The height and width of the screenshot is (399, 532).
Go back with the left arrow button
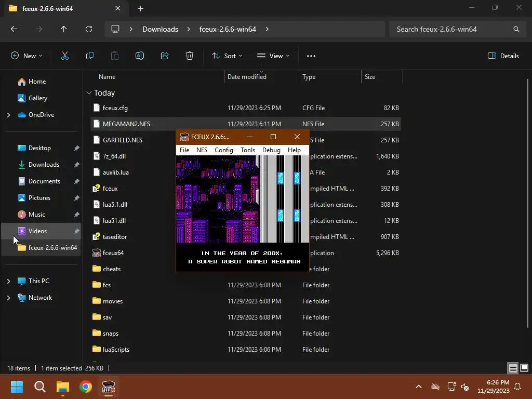[14, 29]
